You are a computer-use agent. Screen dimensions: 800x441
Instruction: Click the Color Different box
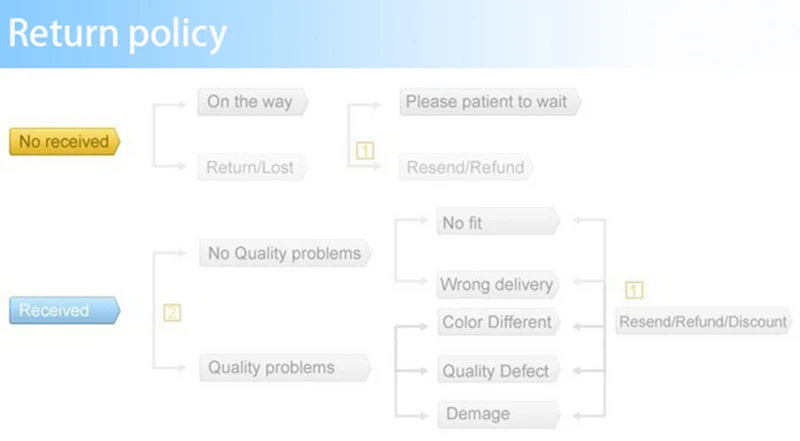tap(498, 322)
